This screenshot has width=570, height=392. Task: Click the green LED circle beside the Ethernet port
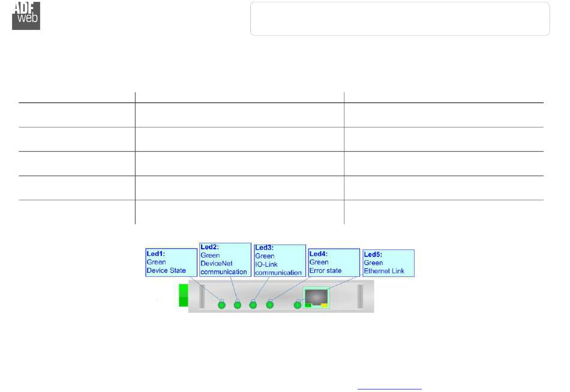point(298,305)
